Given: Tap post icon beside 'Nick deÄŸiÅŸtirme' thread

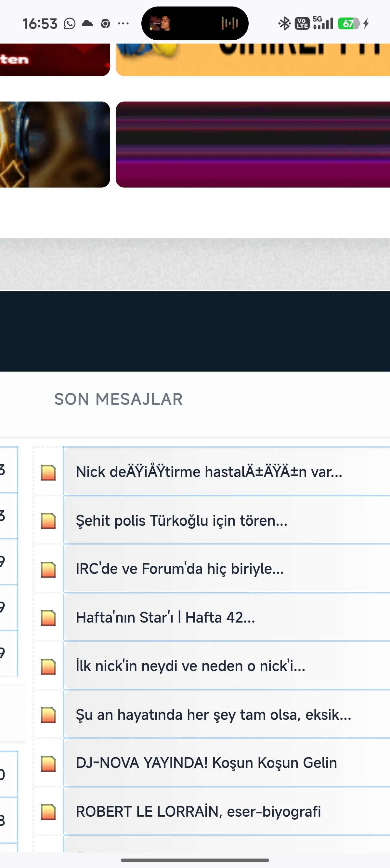Looking at the screenshot, I should (48, 472).
